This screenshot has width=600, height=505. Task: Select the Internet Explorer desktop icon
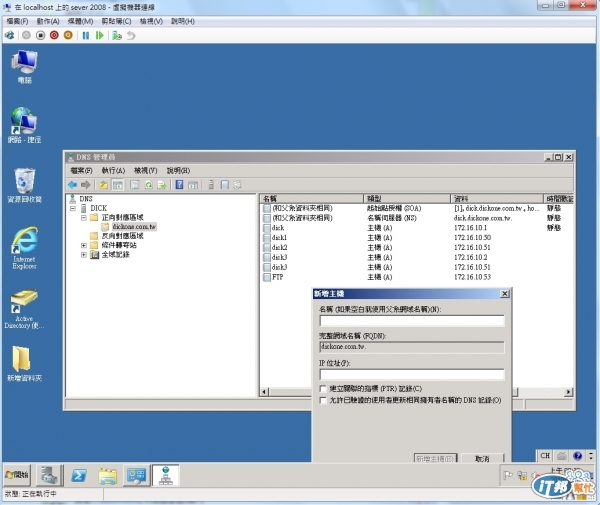[x=24, y=248]
